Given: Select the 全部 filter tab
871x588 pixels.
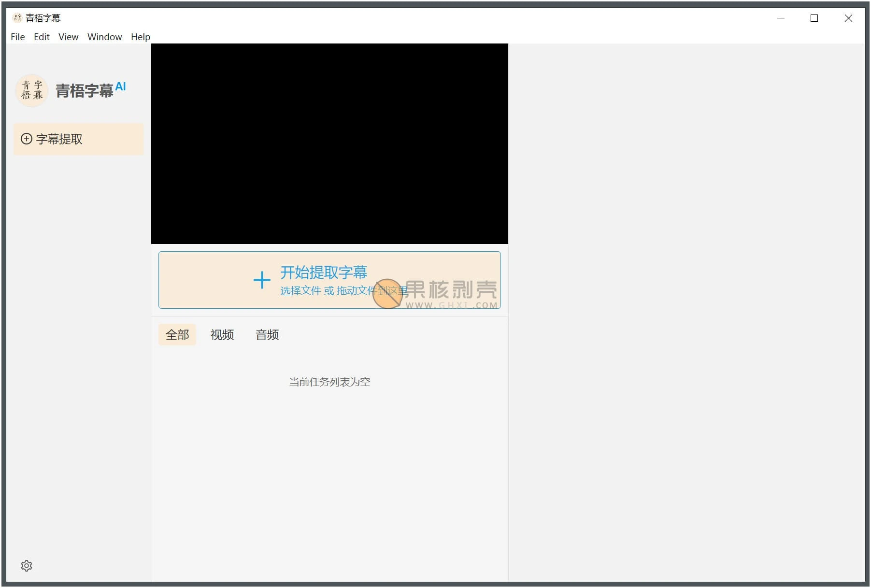Looking at the screenshot, I should [177, 335].
